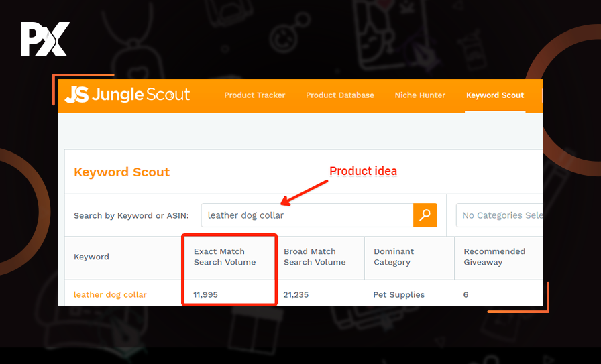Sort by Exact Match Search Volume column
Image resolution: width=601 pixels, height=364 pixels.
[x=225, y=257]
